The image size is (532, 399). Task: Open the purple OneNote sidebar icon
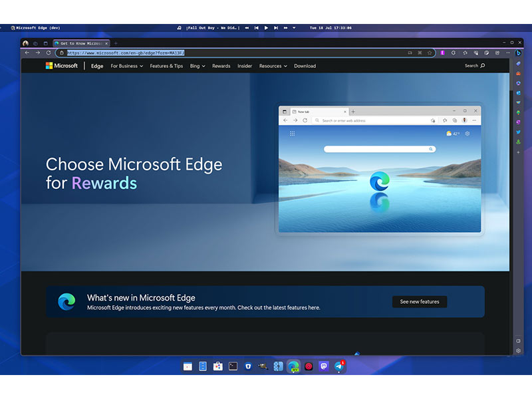[x=518, y=122]
